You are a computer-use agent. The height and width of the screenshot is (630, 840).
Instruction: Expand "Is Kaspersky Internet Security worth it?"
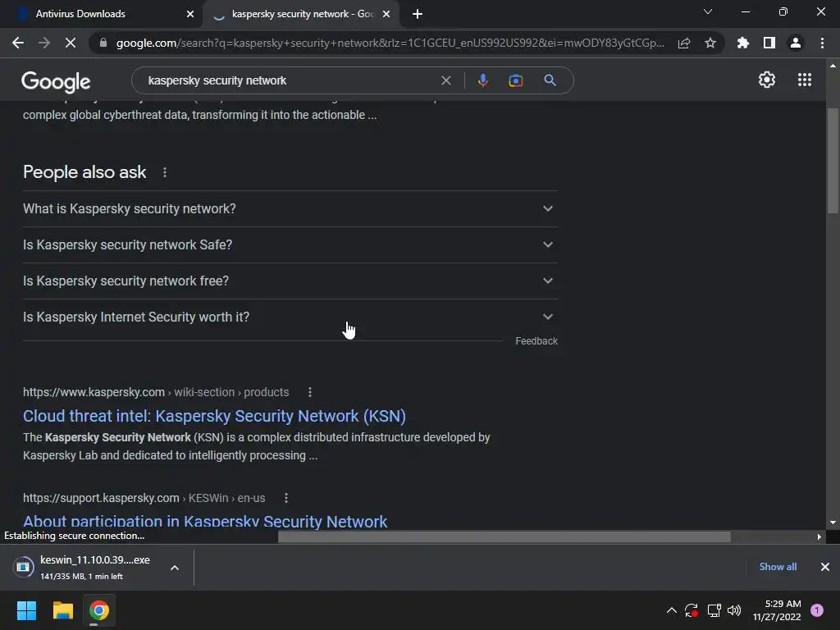[290, 317]
